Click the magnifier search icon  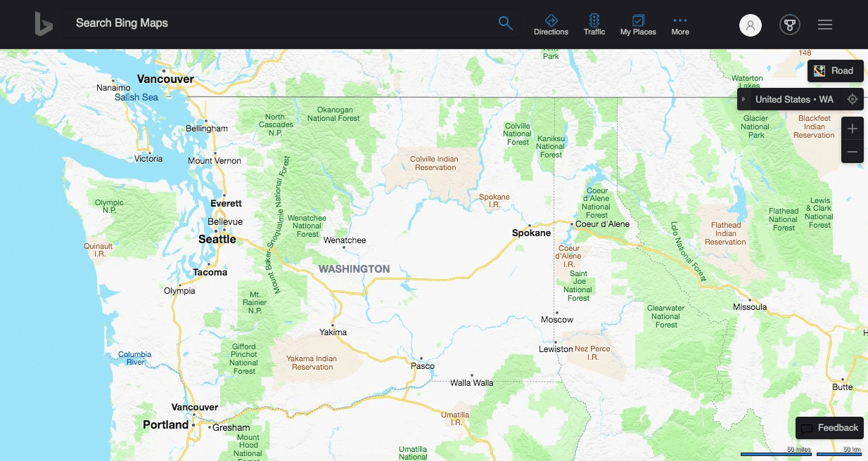click(505, 23)
